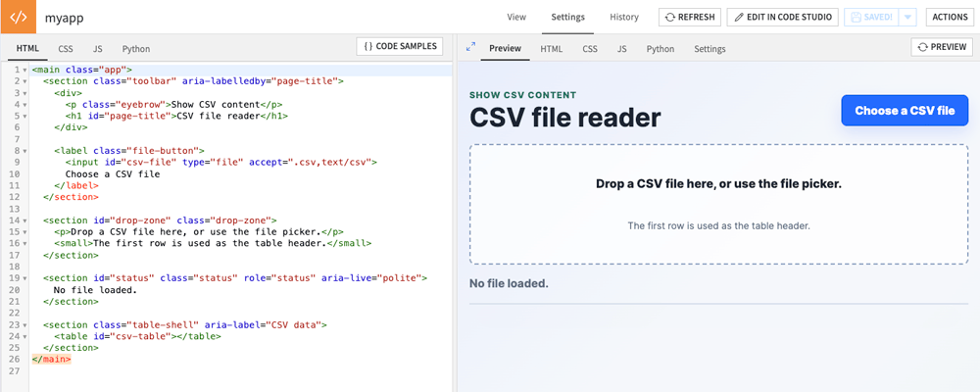This screenshot has width=980, height=392.
Task: Collapse code fold arrow on line 1
Action: 24,70
